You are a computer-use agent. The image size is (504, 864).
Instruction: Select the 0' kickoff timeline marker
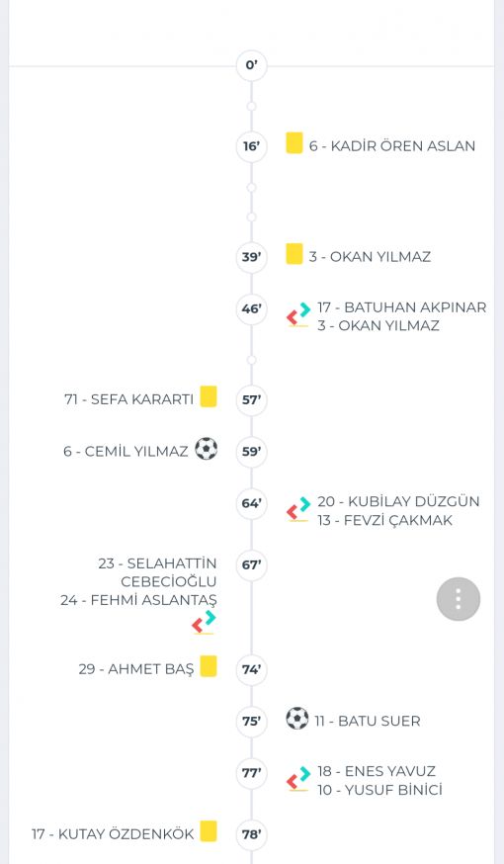click(252, 65)
